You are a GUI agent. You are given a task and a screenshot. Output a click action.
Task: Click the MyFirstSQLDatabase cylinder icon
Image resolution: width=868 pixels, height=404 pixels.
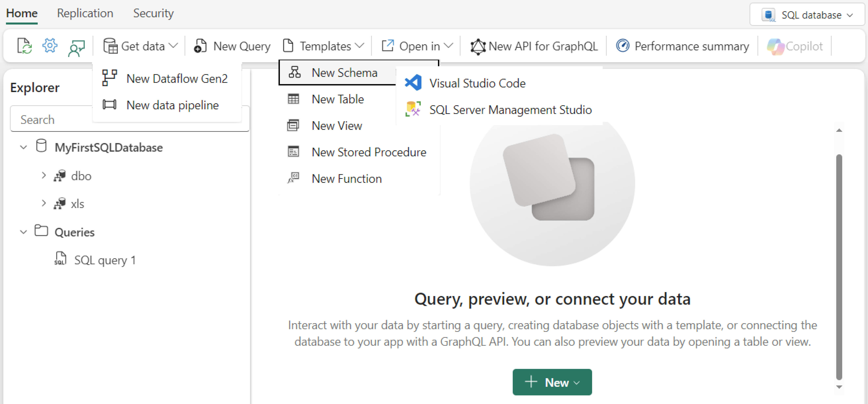click(41, 146)
